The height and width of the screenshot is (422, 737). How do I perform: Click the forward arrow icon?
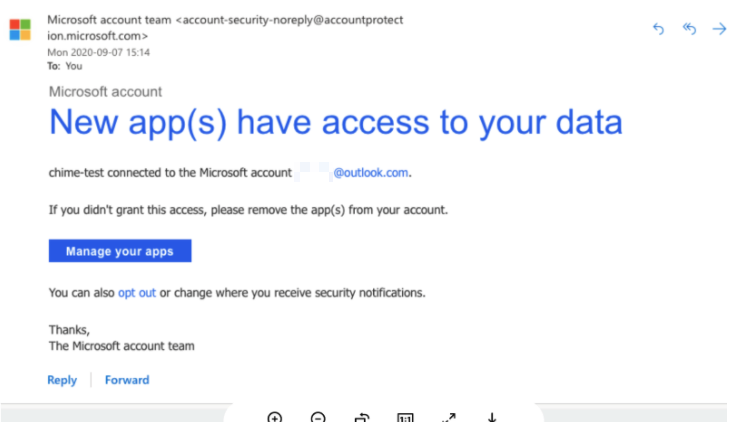[719, 29]
